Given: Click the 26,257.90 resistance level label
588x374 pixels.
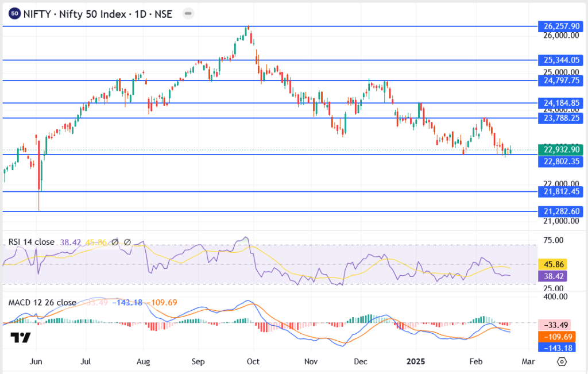Looking at the screenshot, I should [560, 26].
